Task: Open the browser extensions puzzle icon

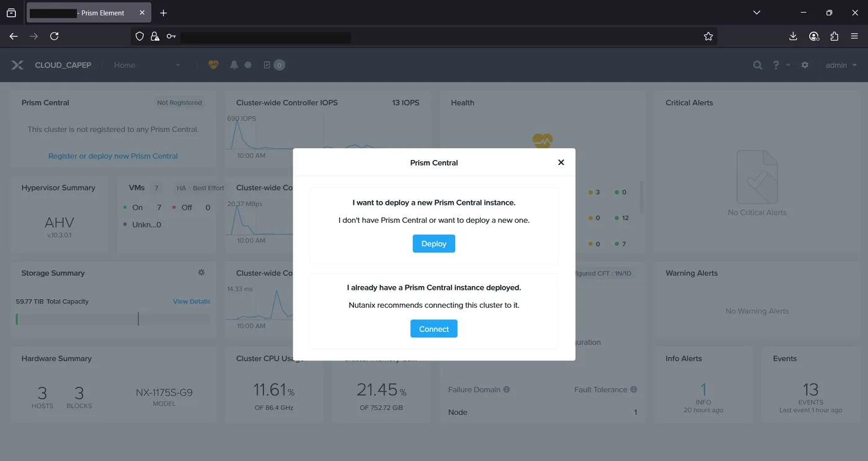Action: point(834,37)
